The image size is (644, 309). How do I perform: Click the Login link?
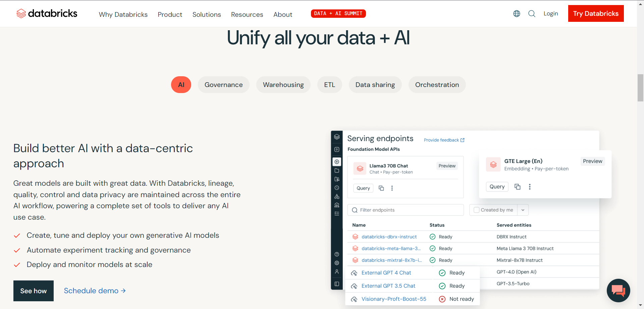551,13
